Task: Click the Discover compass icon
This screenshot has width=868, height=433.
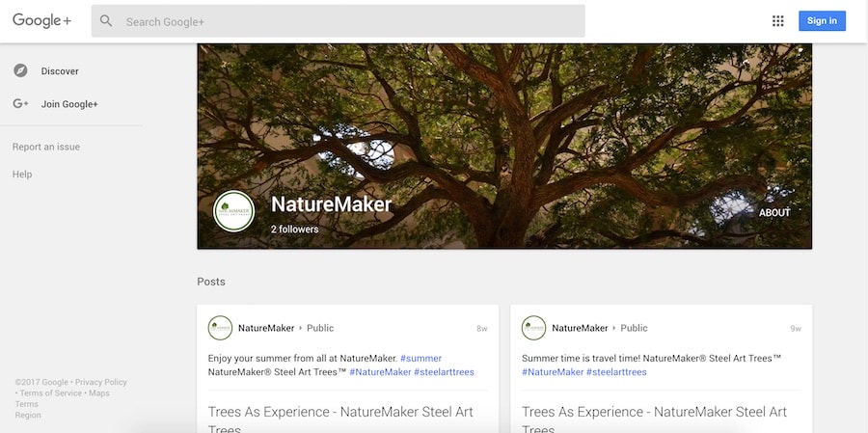Action: (x=20, y=70)
